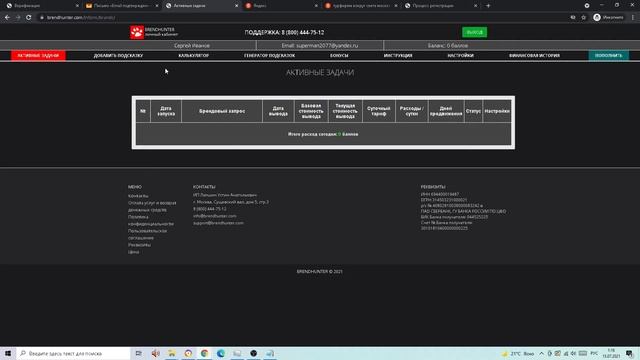Viewport: 640px width, 360px height.
Task: Click the info@brendhunter.com email link
Action: (215, 216)
